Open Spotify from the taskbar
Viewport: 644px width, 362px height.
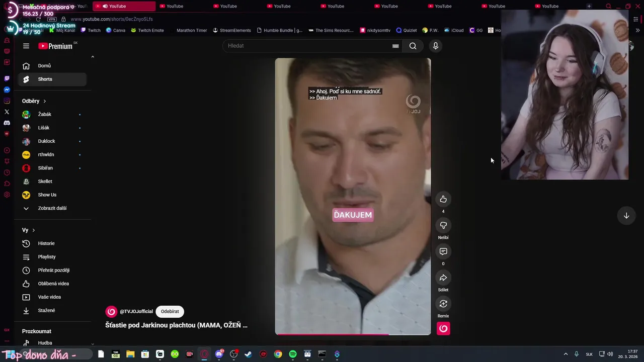pos(293,354)
